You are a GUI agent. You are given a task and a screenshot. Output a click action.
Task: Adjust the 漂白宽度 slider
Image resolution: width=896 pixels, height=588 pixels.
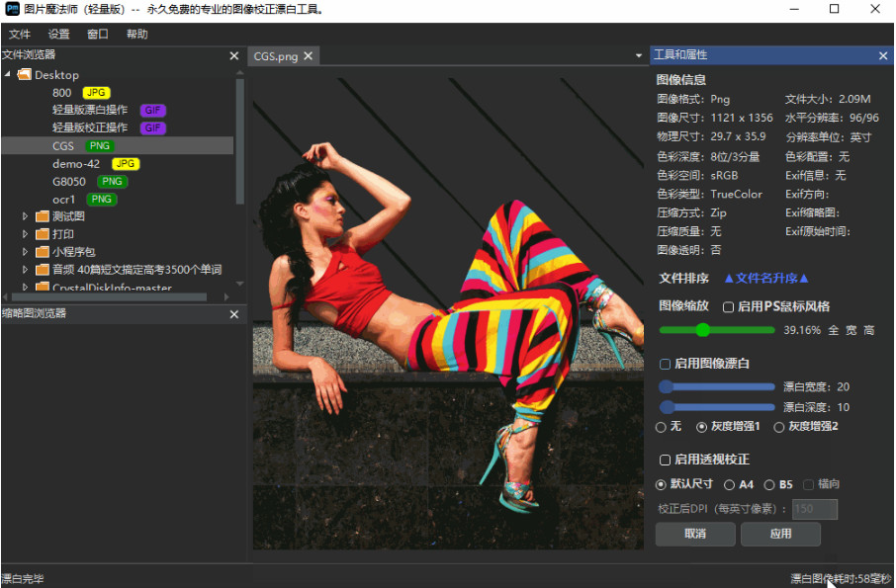(x=717, y=387)
